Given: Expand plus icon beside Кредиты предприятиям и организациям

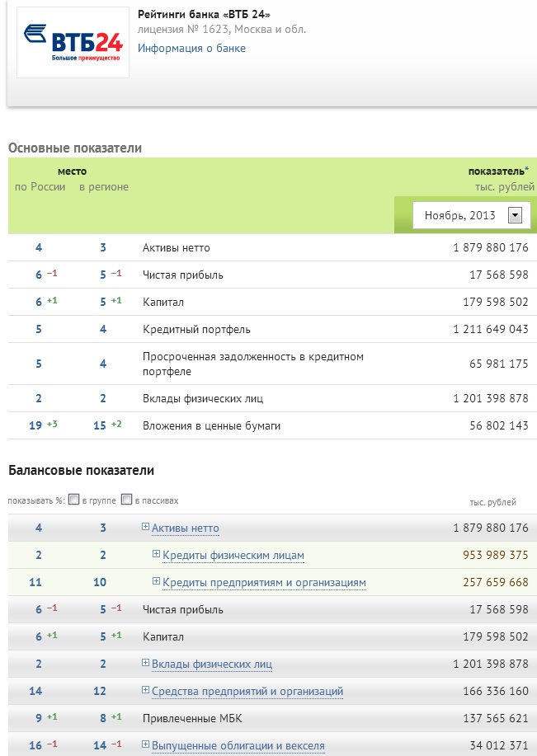Looking at the screenshot, I should (x=157, y=581).
